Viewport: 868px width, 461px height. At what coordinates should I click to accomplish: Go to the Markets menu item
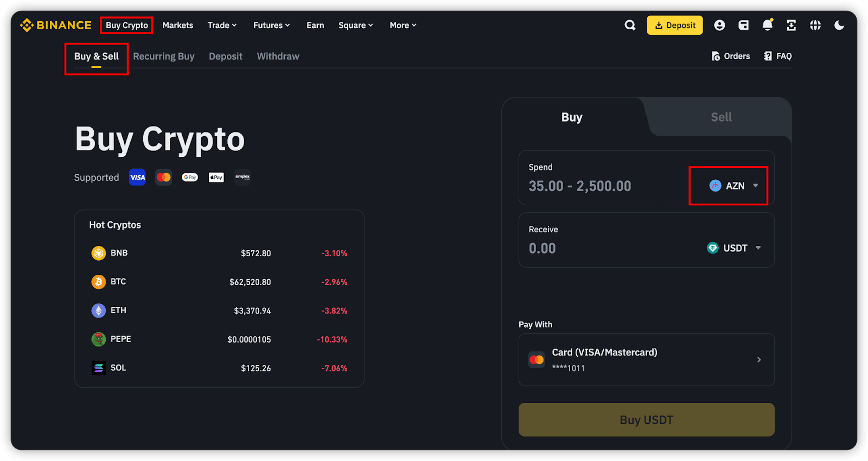[177, 25]
